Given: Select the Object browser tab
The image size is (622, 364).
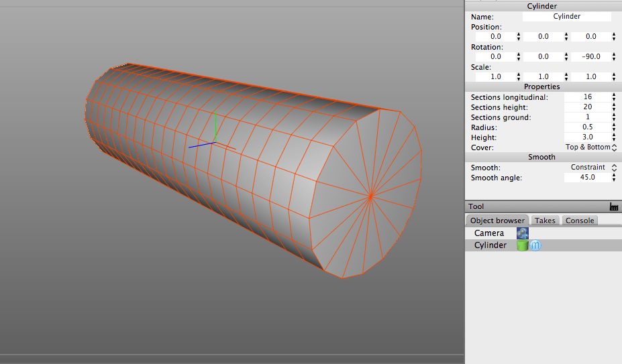Looking at the screenshot, I should [497, 221].
